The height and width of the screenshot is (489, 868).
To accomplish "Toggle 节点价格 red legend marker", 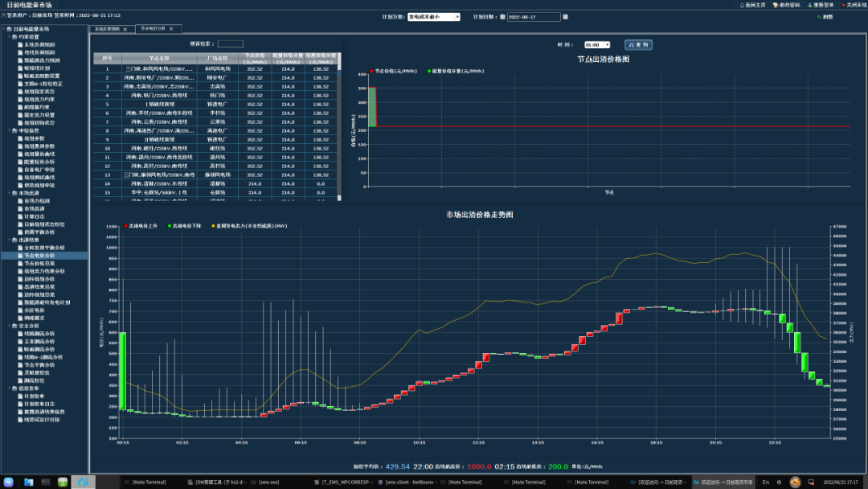I will click(371, 72).
